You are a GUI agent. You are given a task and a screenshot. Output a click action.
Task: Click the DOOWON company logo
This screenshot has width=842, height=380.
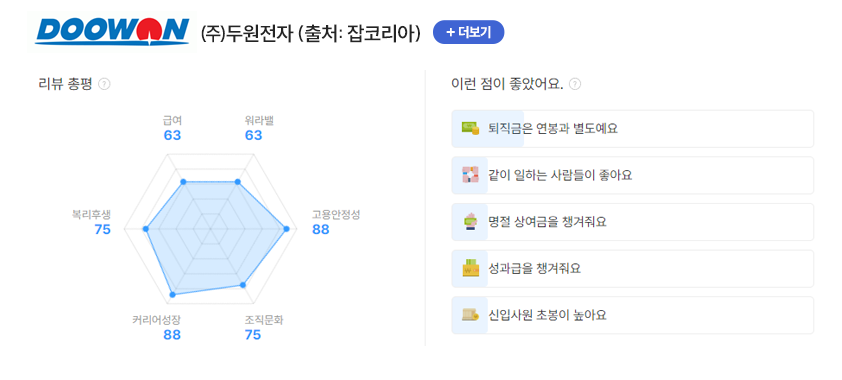(x=112, y=31)
